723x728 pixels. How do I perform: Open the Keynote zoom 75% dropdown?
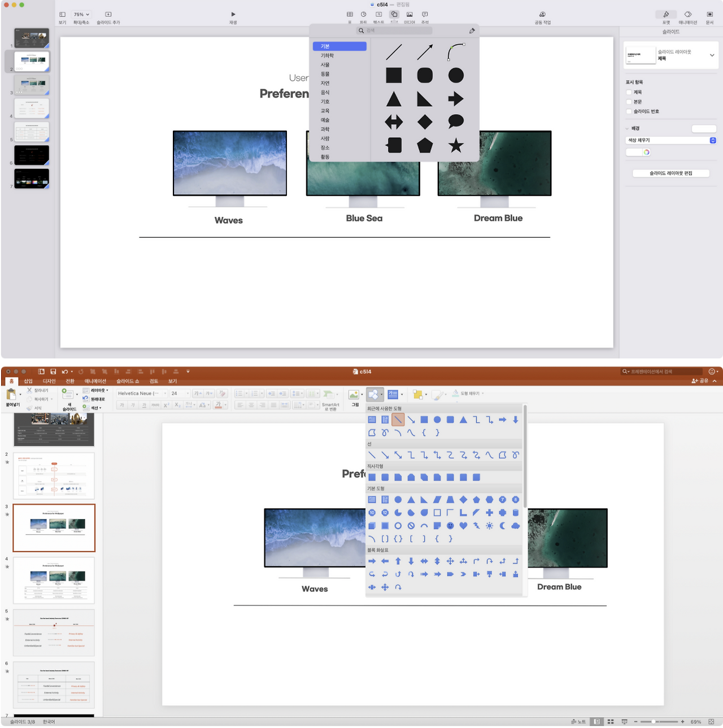pyautogui.click(x=81, y=15)
